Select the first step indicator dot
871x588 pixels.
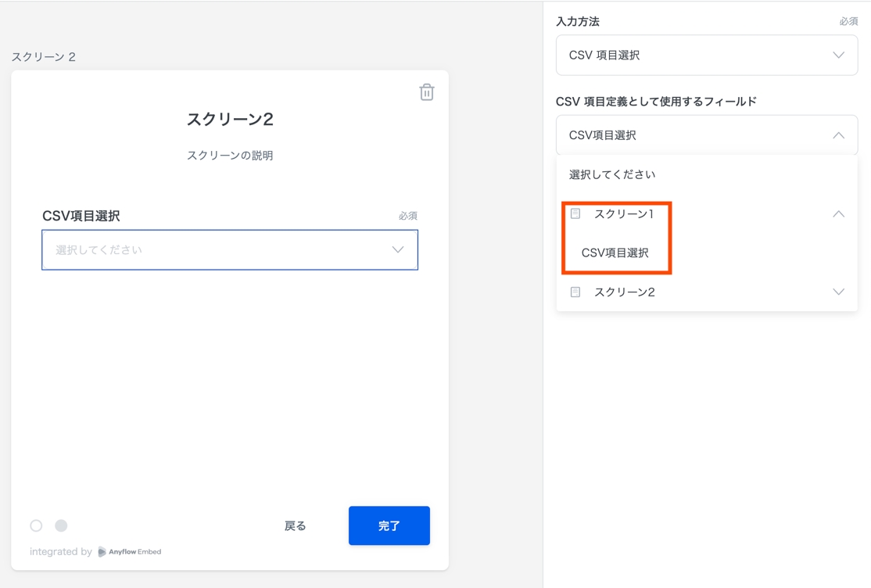coord(36,525)
